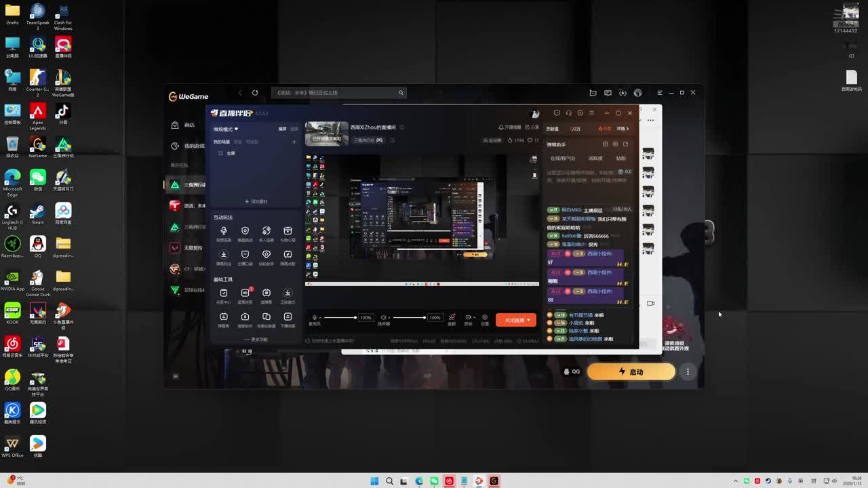Click the WeGame search input field
Viewport: 868px width, 488px height.
coord(336,93)
